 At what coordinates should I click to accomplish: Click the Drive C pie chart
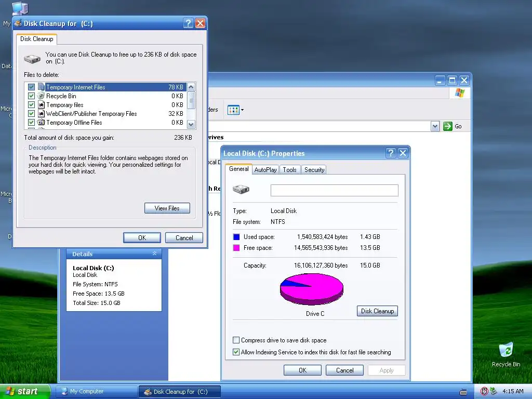click(312, 289)
